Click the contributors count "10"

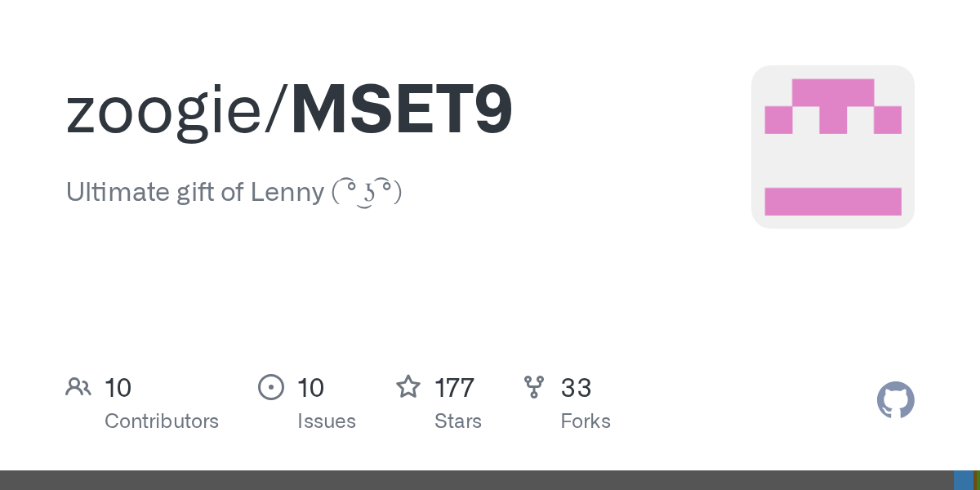[x=118, y=387]
